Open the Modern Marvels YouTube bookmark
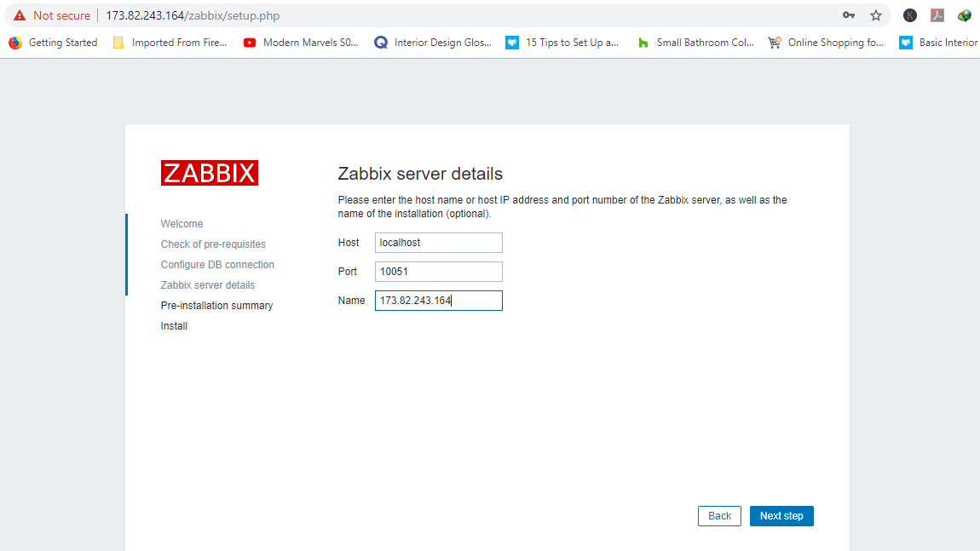Image resolution: width=980 pixels, height=551 pixels. click(301, 43)
